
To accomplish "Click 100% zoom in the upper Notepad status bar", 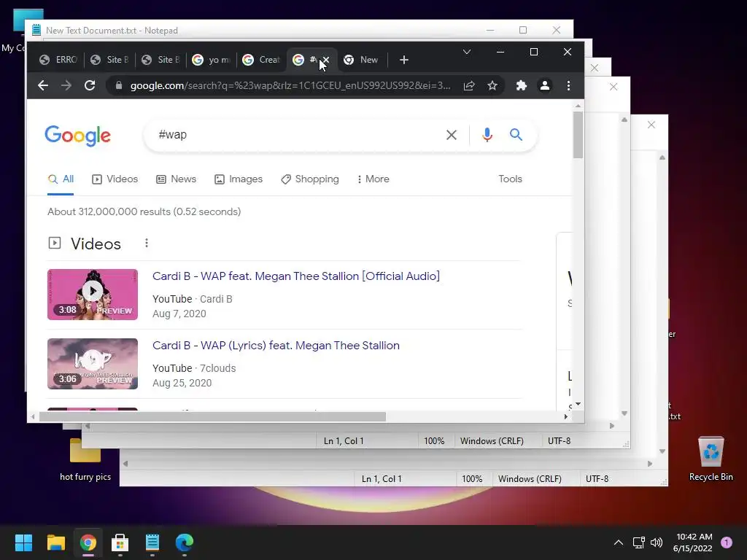I will click(x=434, y=441).
